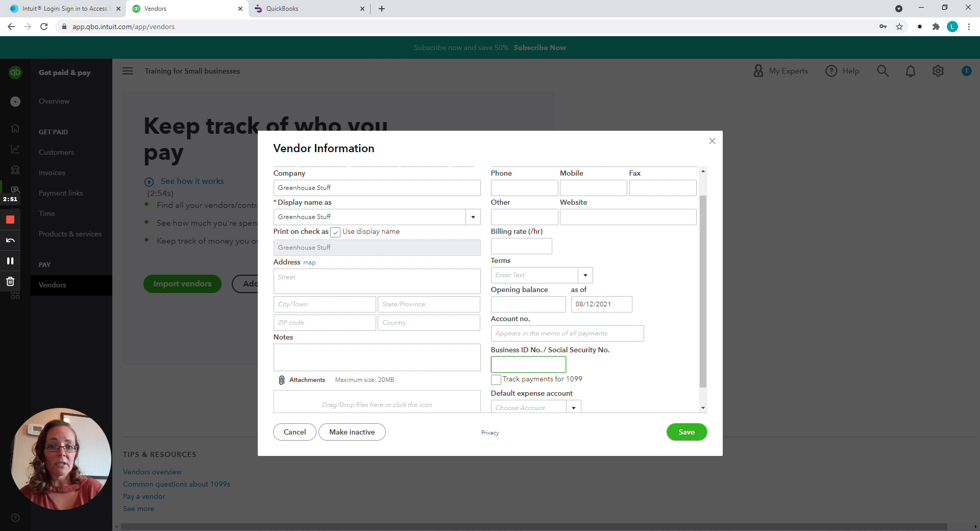Click the paperclip Attachments icon

coord(281,380)
